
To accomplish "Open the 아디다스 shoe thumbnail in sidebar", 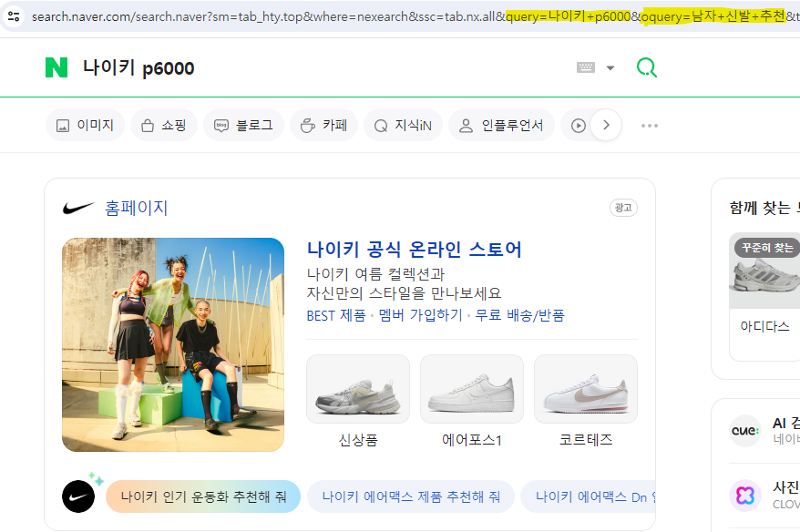I will [x=764, y=271].
